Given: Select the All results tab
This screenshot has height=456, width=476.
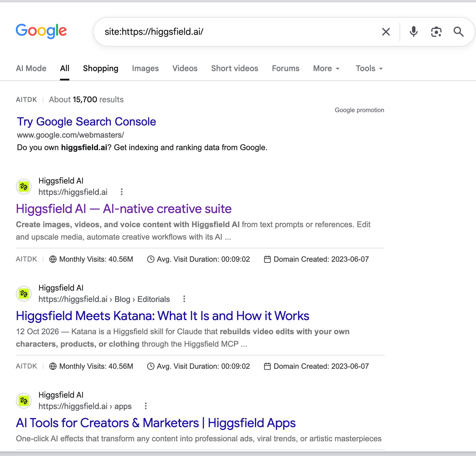Looking at the screenshot, I should pyautogui.click(x=65, y=69).
